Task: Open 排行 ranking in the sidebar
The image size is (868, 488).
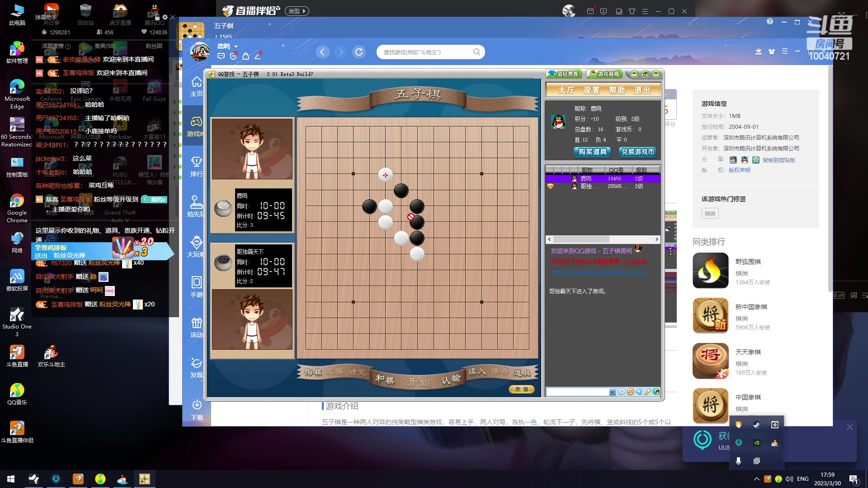Action: 196,167
